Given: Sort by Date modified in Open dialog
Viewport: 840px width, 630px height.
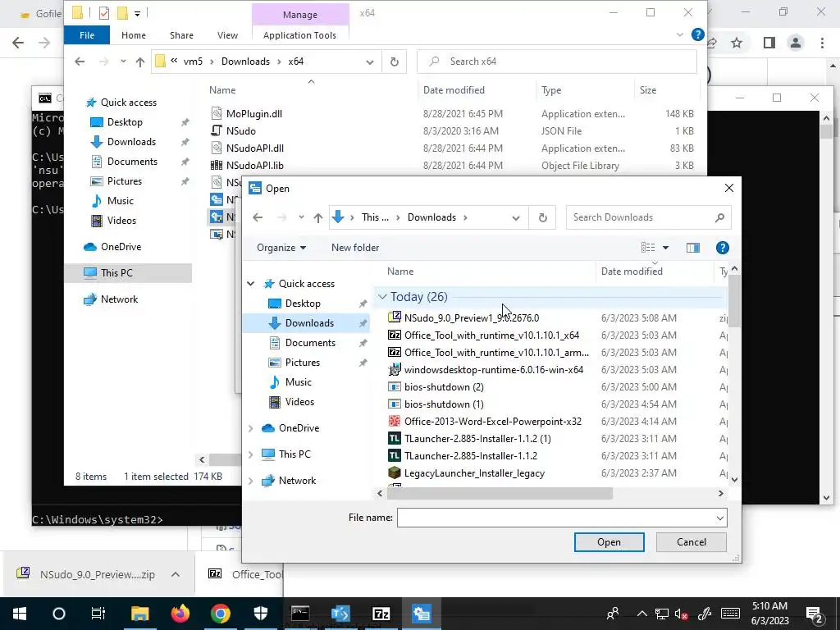Looking at the screenshot, I should [632, 272].
